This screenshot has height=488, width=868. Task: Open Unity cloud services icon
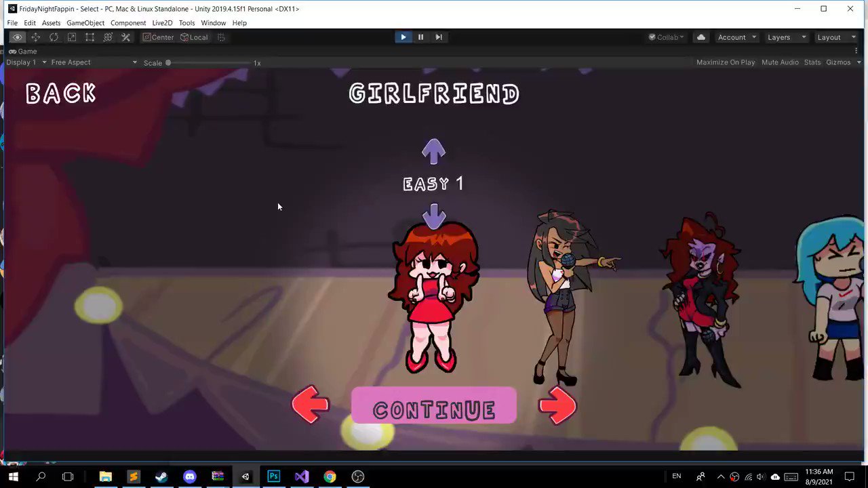click(x=701, y=37)
